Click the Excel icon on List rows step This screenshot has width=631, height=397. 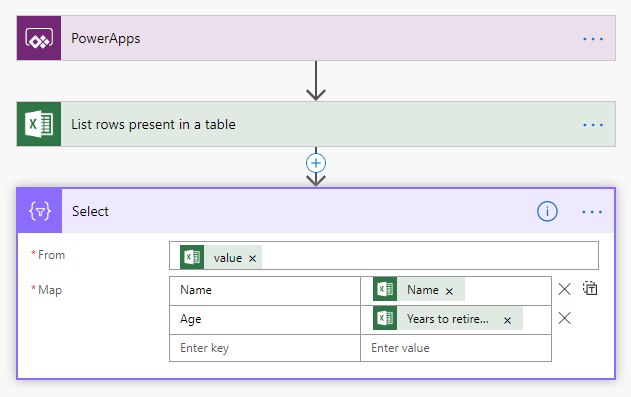39,124
